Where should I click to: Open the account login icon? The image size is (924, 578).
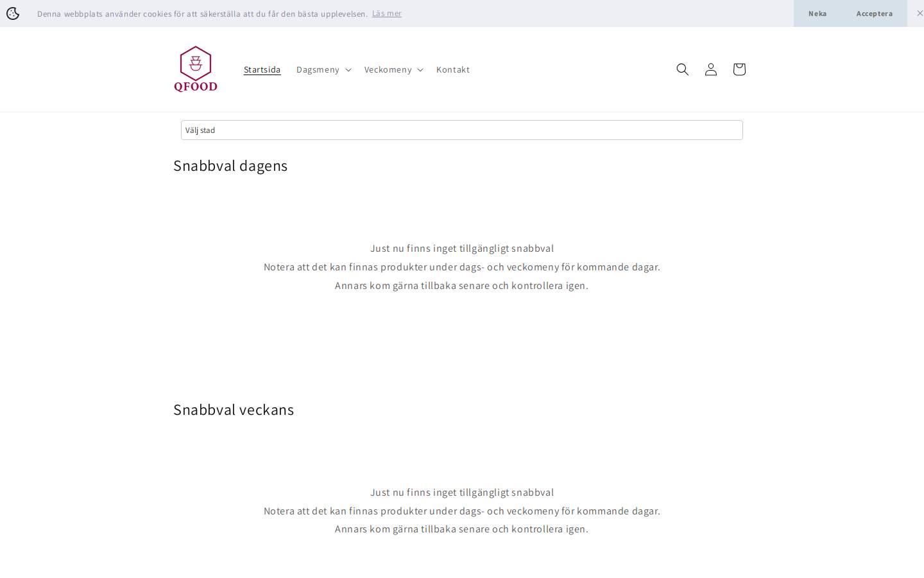710,69
